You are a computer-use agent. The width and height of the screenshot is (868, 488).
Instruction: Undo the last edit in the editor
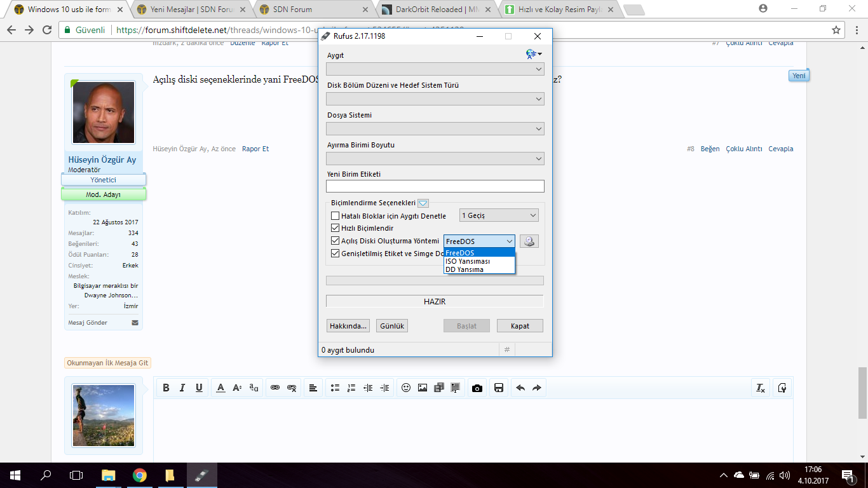[520, 388]
